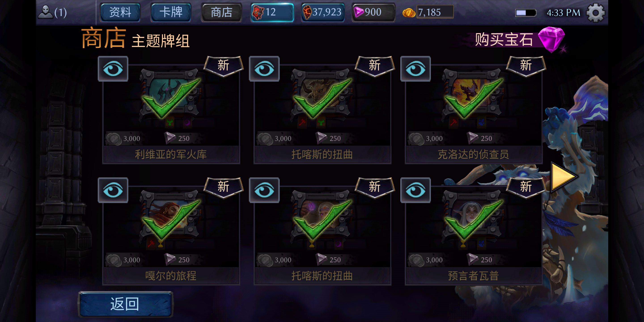Switch to the 卡牌 tab
The width and height of the screenshot is (644, 322).
(x=171, y=12)
